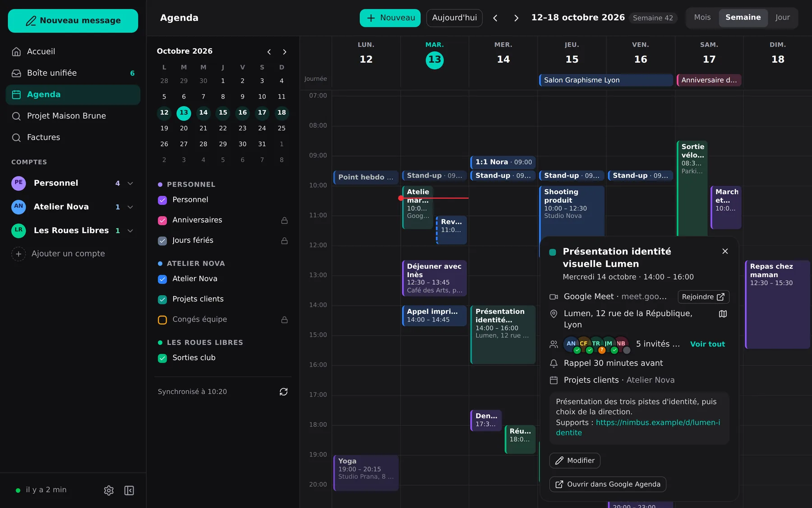Click Toggle Sorties club calendar checkbox

[162, 358]
